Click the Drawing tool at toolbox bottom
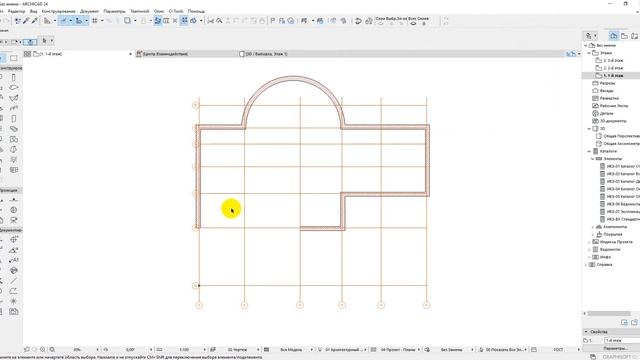 [x=13, y=311]
